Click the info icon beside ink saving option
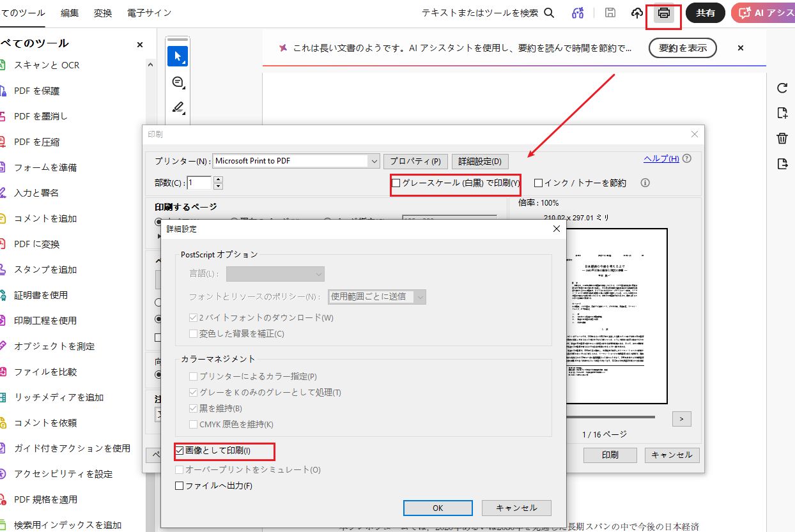 pyautogui.click(x=645, y=183)
